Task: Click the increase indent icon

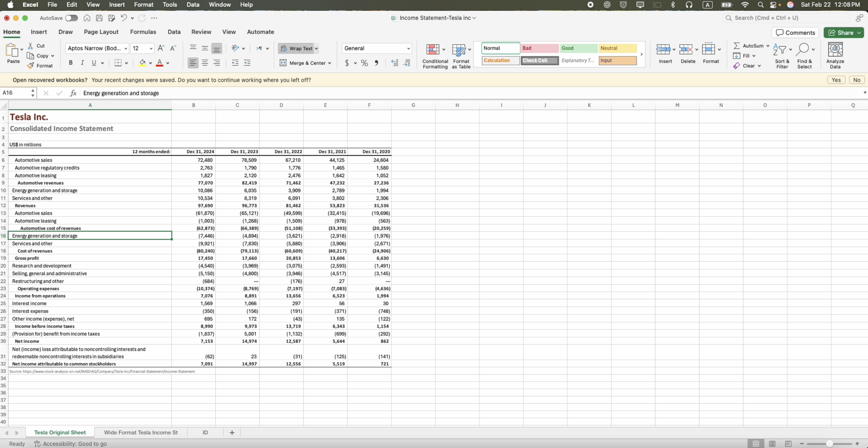Action: coord(247,63)
